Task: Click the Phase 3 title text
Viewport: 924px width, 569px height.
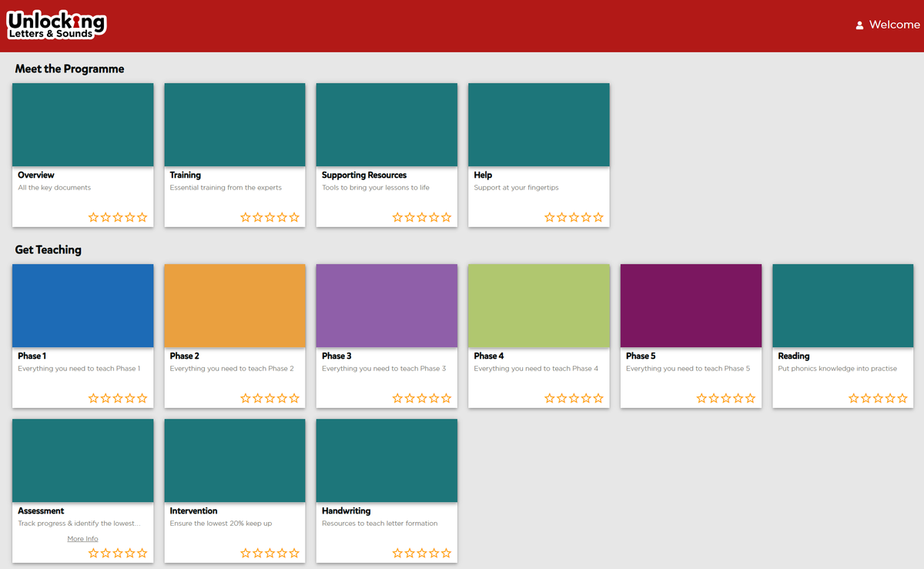Action: coord(336,356)
